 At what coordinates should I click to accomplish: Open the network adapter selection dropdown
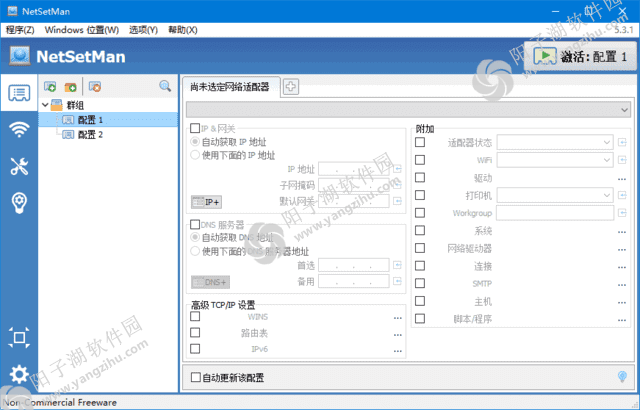point(409,110)
